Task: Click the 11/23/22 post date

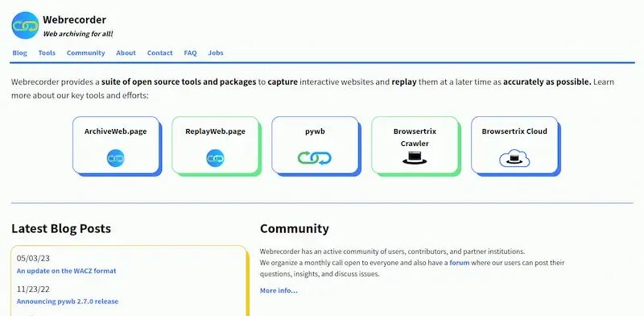Action: (x=33, y=289)
